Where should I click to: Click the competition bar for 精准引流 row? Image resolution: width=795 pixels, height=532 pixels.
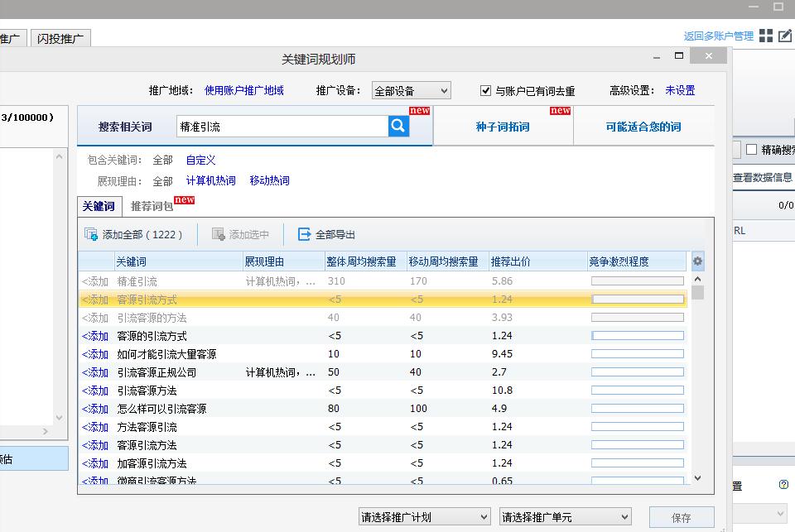638,280
